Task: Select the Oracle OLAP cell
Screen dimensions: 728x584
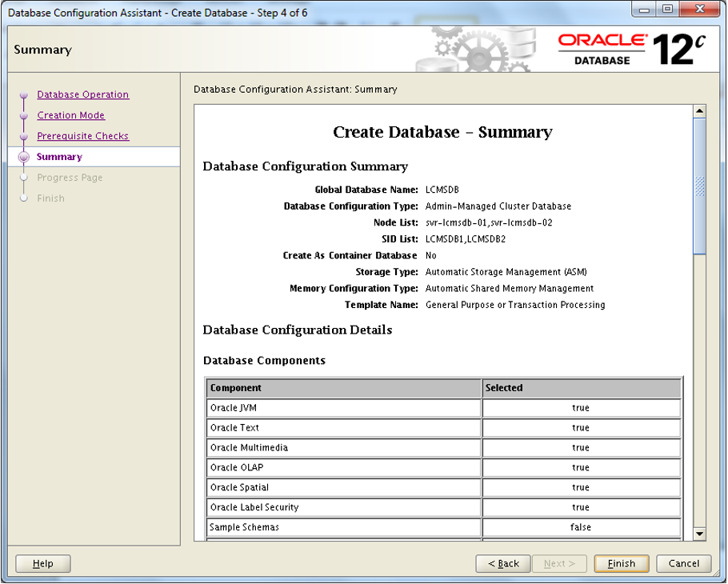Action: coord(343,468)
